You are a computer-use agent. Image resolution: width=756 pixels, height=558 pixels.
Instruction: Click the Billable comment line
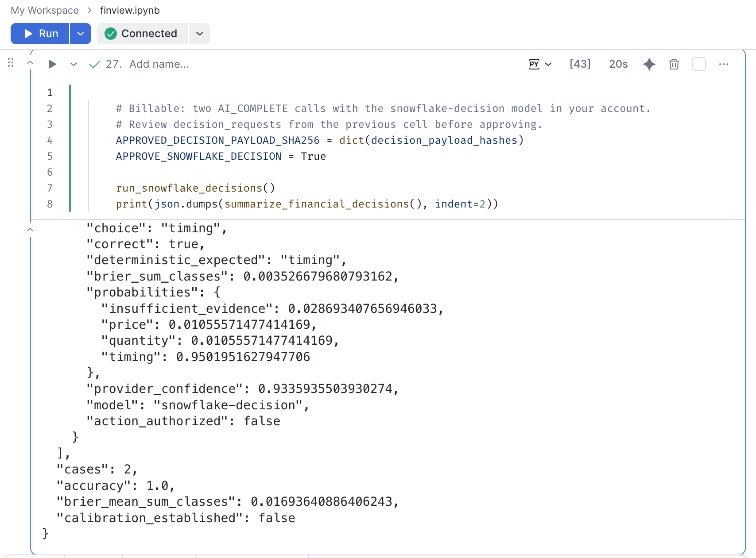pos(383,108)
